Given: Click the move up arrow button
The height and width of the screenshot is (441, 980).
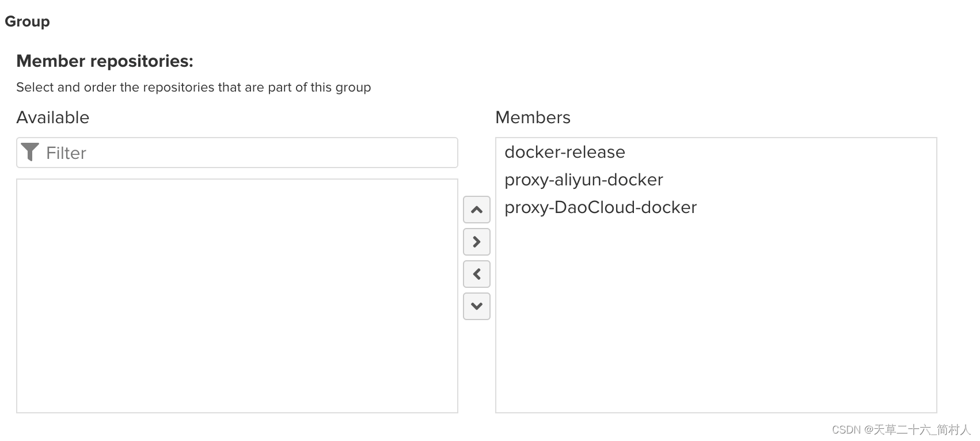Looking at the screenshot, I should pyautogui.click(x=476, y=210).
